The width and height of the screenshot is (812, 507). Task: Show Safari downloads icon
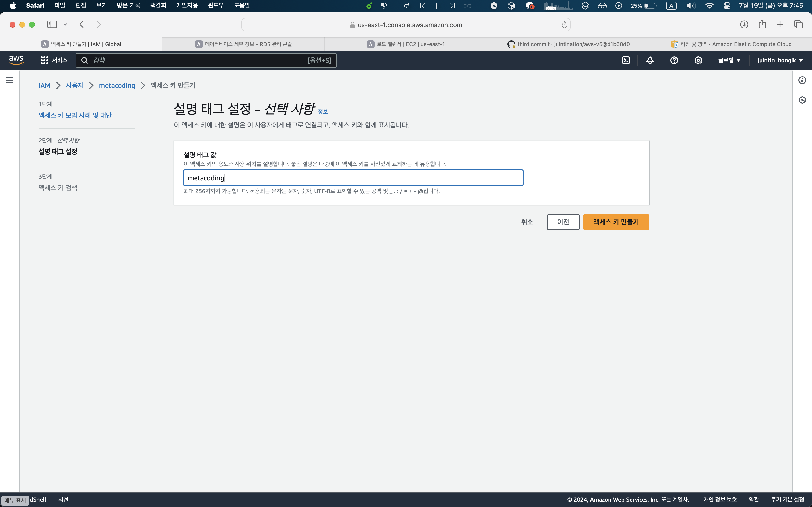point(744,24)
